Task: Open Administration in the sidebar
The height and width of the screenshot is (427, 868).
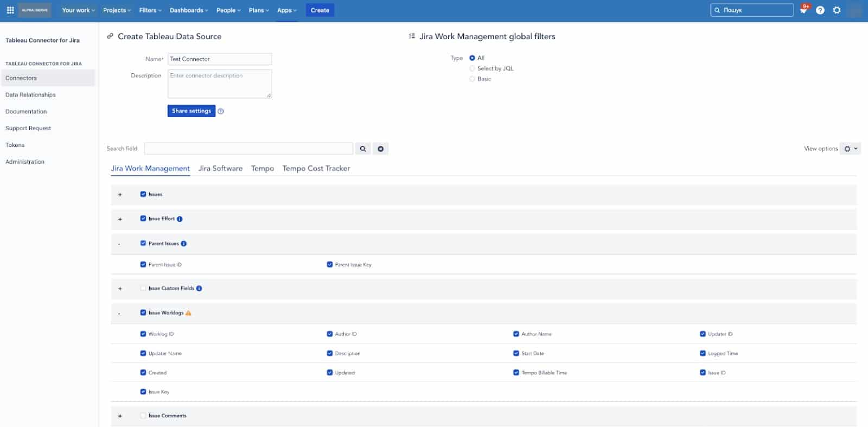Action: (25, 162)
